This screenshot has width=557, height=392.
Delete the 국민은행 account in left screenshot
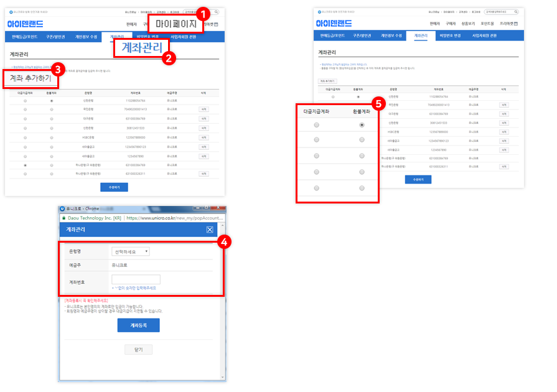click(x=204, y=110)
